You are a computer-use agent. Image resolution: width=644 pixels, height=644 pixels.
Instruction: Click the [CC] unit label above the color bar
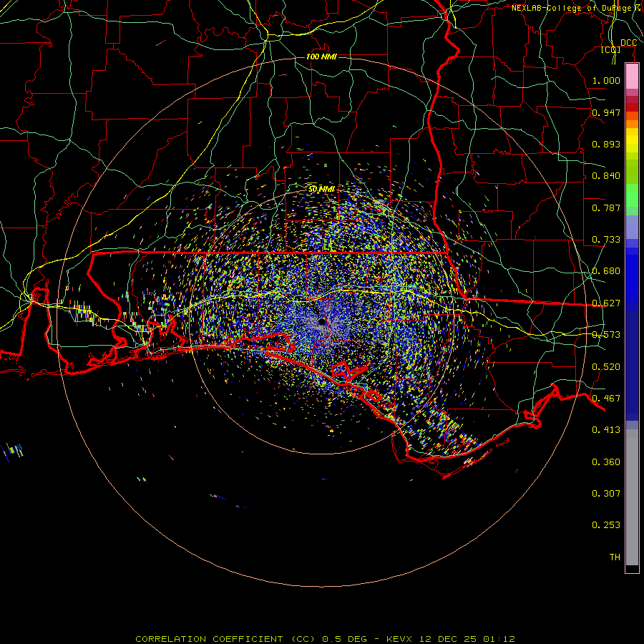[611, 50]
